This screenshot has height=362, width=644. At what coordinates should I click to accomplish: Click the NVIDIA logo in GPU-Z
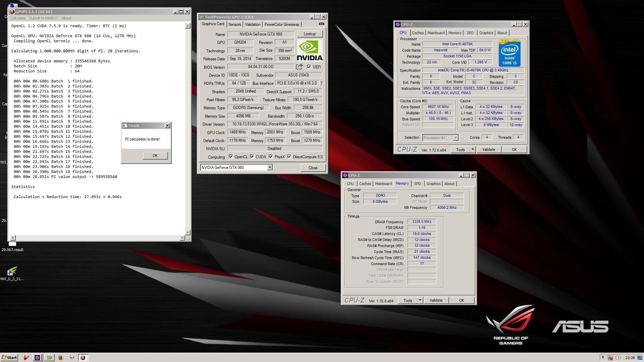tap(310, 50)
